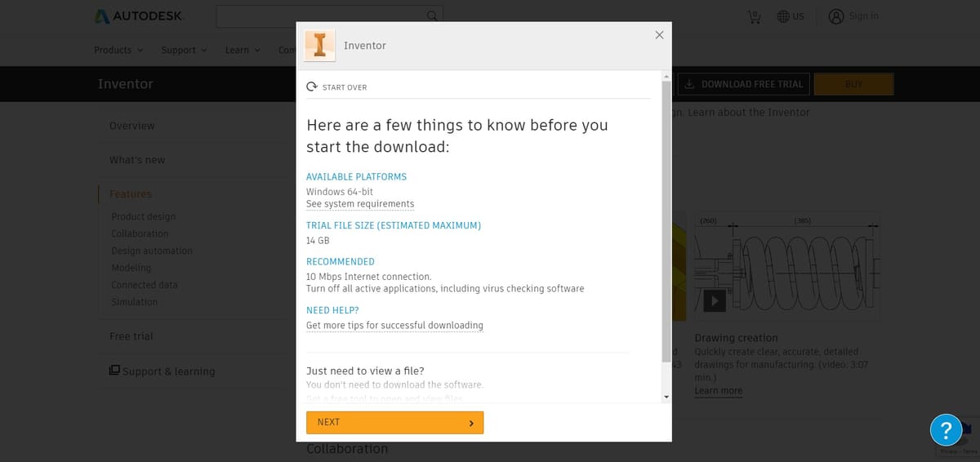Click the US region label
This screenshot has height=462, width=980.
[x=798, y=16]
